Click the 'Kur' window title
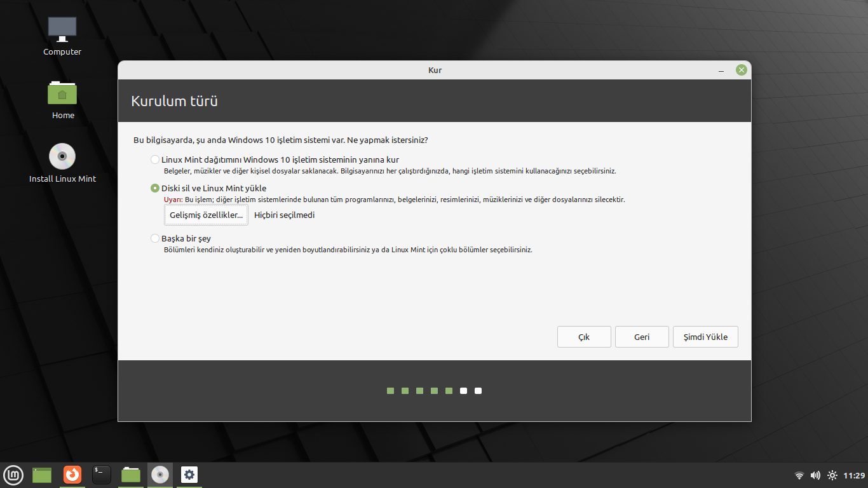The width and height of the screenshot is (868, 488). [x=435, y=70]
